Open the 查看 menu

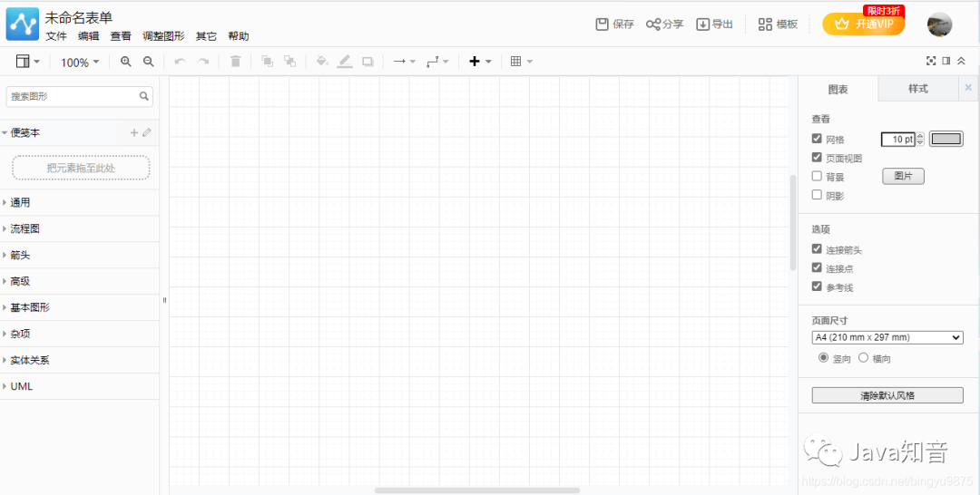click(121, 36)
